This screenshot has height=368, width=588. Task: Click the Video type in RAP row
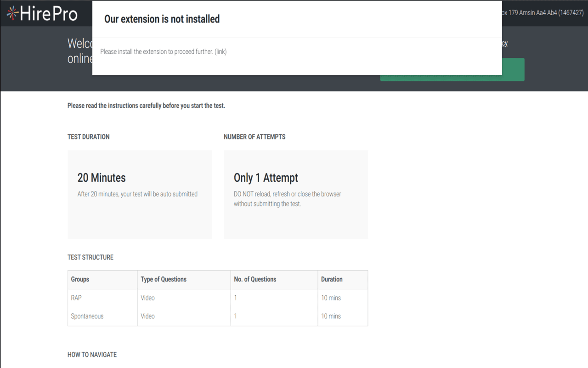[147, 298]
